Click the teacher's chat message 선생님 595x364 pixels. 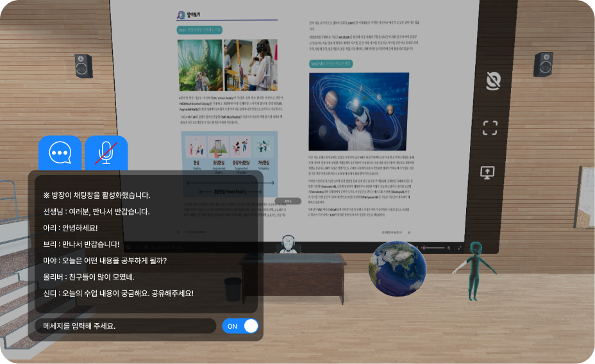(96, 211)
